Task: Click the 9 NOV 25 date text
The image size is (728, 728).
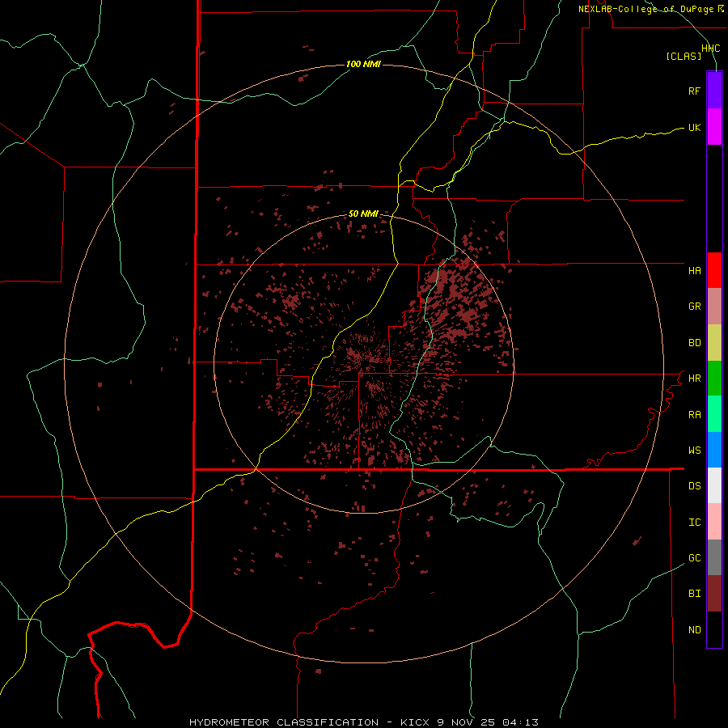Action: click(x=467, y=722)
